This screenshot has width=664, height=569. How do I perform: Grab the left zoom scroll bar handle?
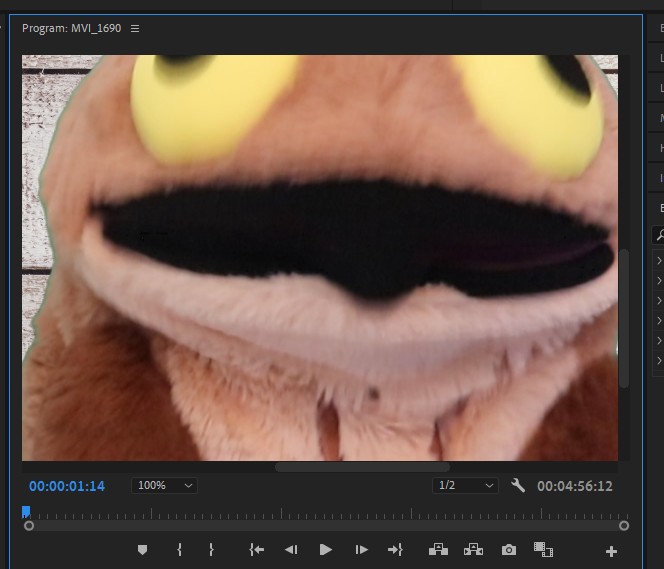tap(29, 526)
